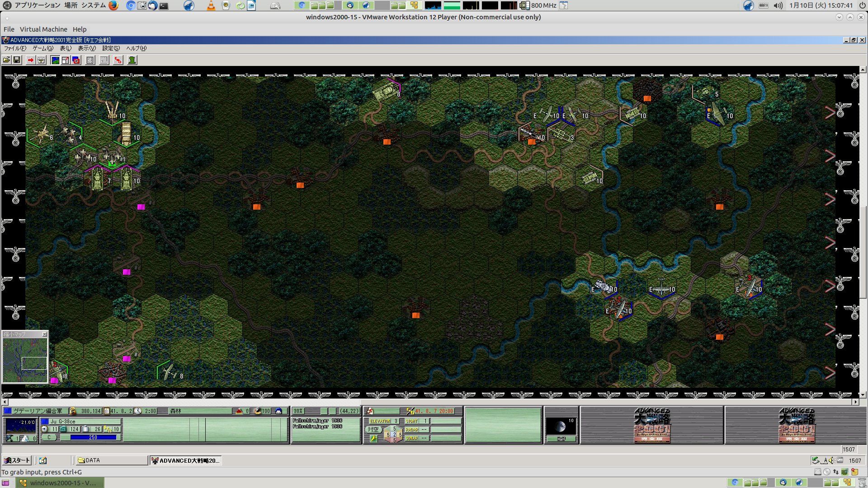Click the supply crate toolbar icon

click(41, 60)
